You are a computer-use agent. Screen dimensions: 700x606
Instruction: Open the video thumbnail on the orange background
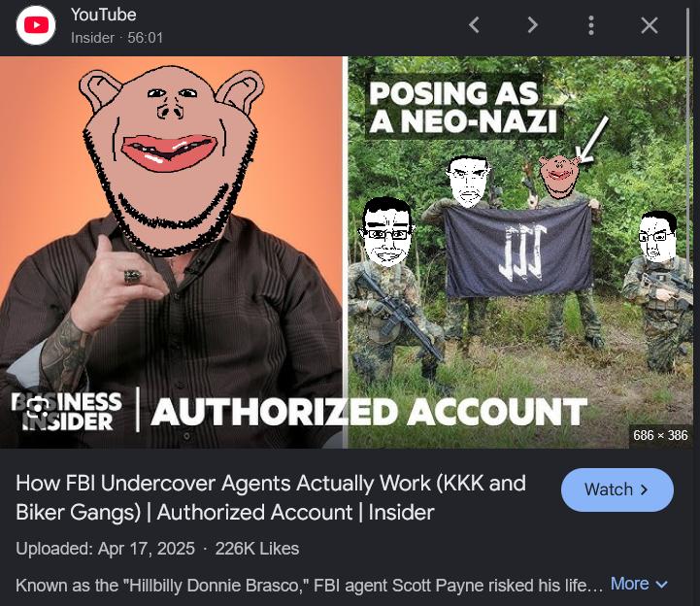(x=172, y=252)
